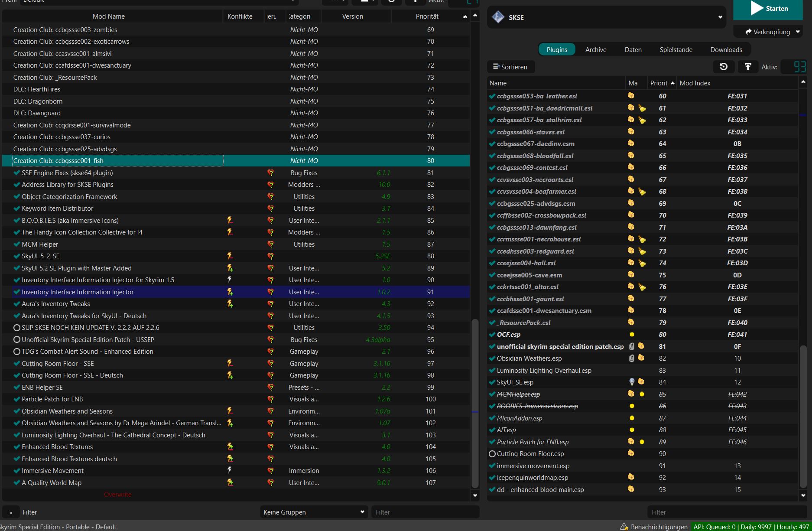
Task: Switch to the Archive tab
Action: 595,50
